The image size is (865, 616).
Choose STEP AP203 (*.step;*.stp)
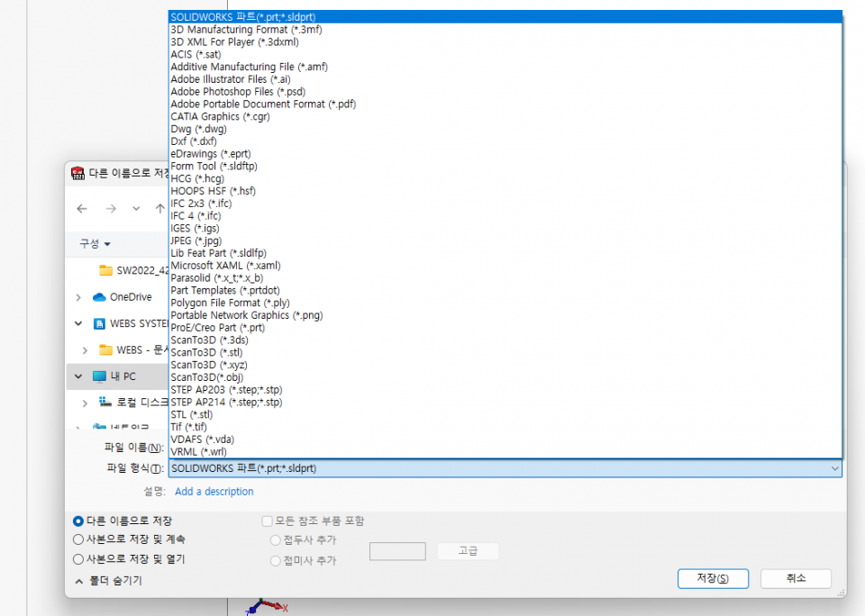505,390
